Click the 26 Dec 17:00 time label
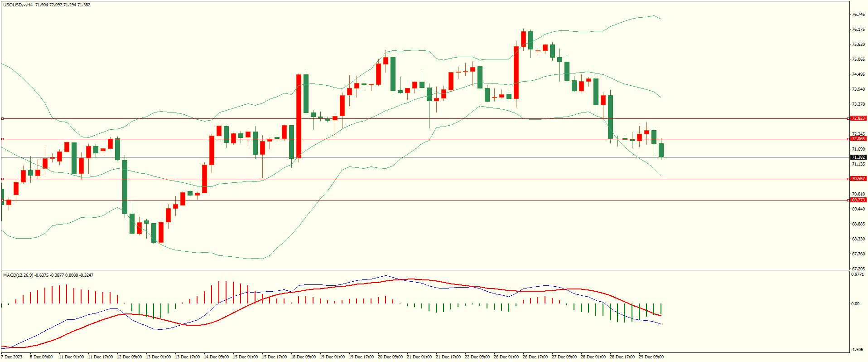Screen dimensions: 868x362 [535, 357]
